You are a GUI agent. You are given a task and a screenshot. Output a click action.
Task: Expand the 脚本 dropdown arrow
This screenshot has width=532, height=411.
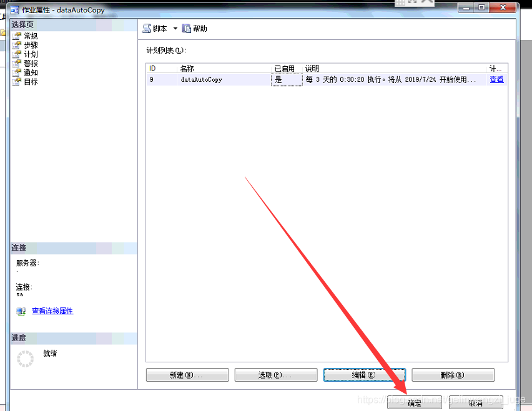click(x=175, y=29)
